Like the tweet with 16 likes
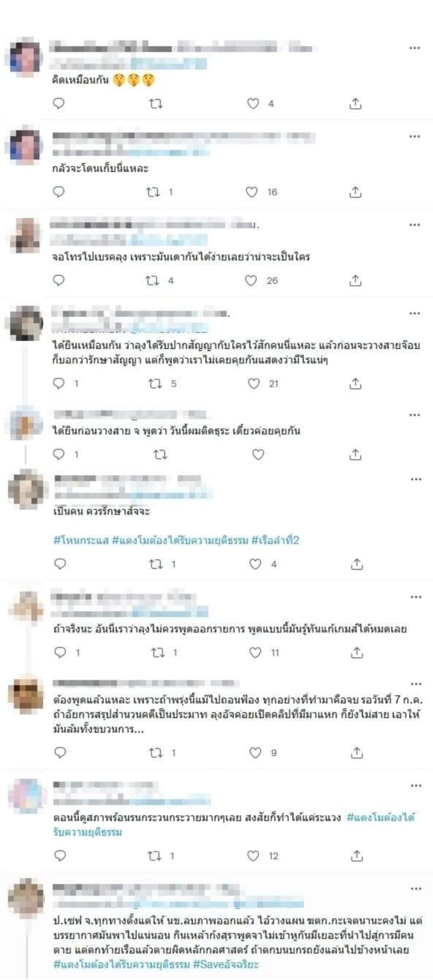 click(x=252, y=192)
